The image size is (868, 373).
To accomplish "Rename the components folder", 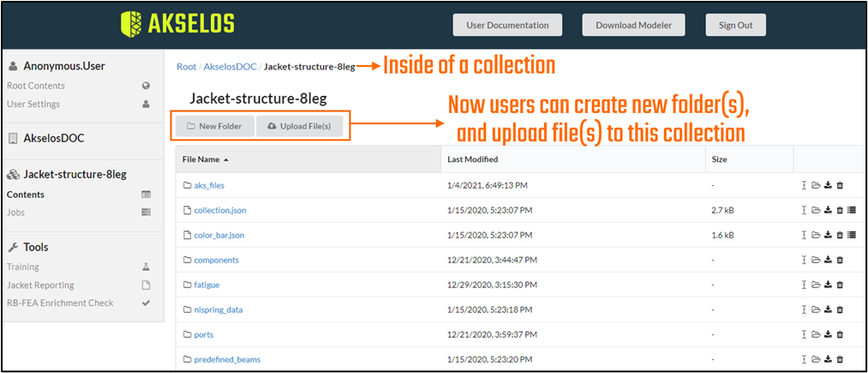I will tap(803, 260).
